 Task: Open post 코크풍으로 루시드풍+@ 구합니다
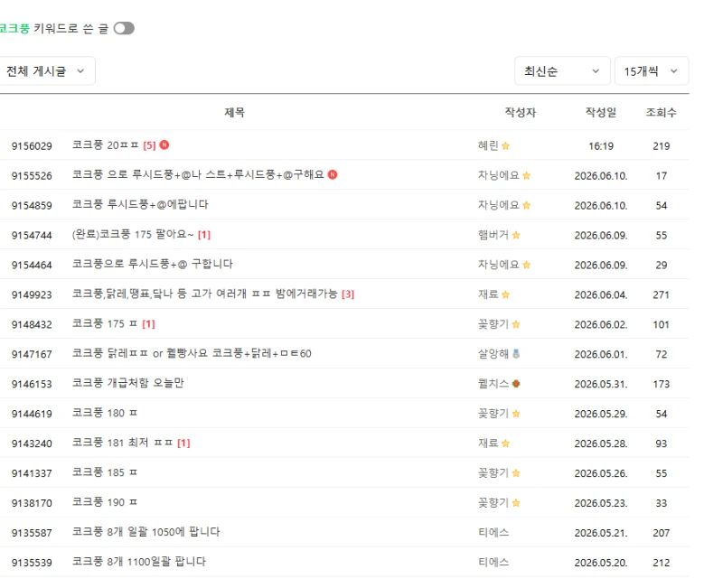coord(153,264)
